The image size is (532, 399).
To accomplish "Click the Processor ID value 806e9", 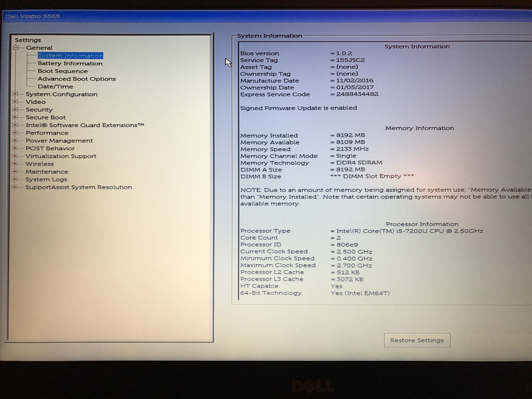I will pyautogui.click(x=347, y=245).
